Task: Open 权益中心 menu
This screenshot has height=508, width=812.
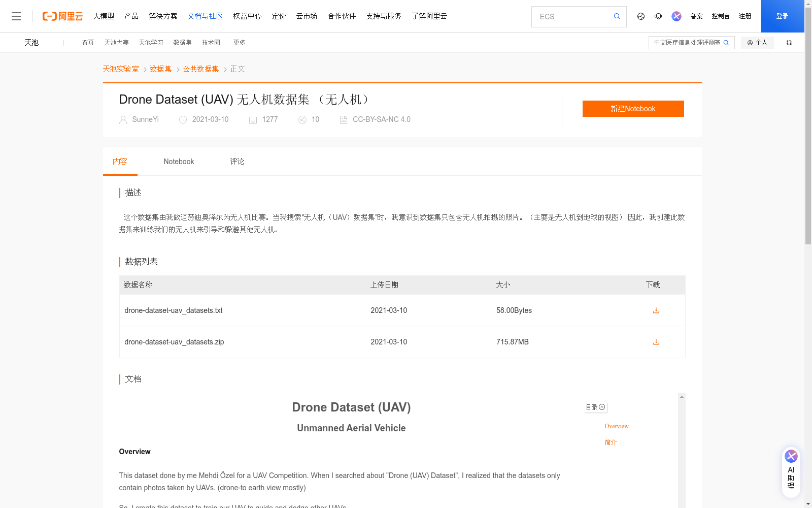Action: [x=247, y=16]
